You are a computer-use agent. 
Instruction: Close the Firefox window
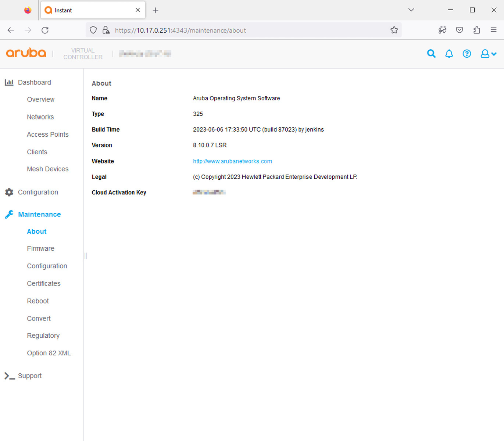[494, 10]
